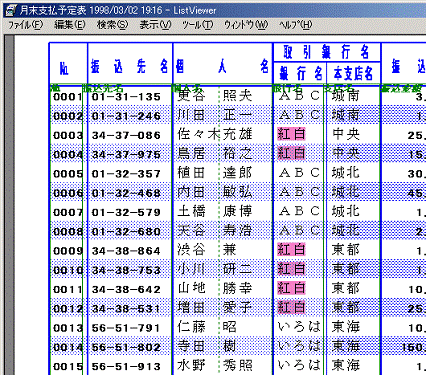Open the 編集(E) menu
Viewport: 426px width, 375px height.
(70, 25)
